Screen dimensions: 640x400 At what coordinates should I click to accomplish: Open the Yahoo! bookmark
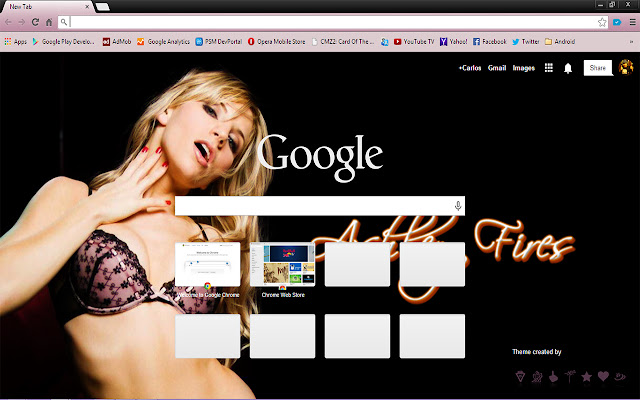point(453,41)
